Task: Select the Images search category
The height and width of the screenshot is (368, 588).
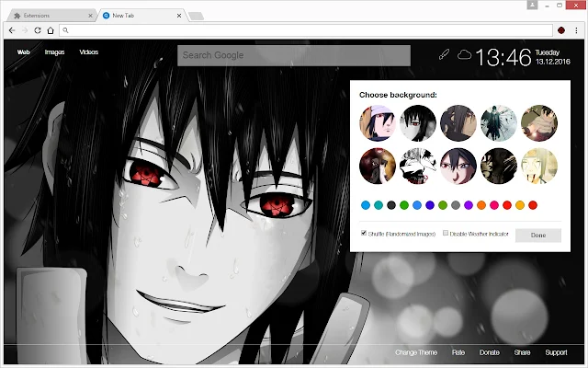Action: tap(54, 52)
